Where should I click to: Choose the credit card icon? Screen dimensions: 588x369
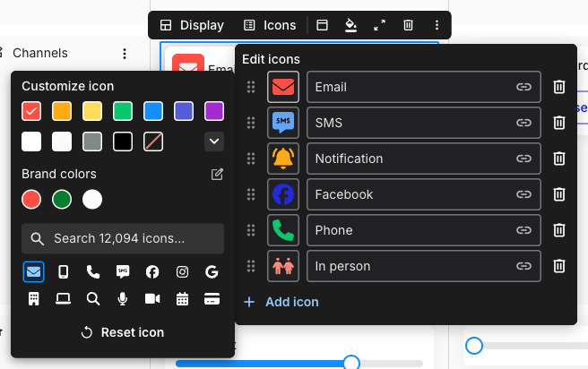(212, 299)
